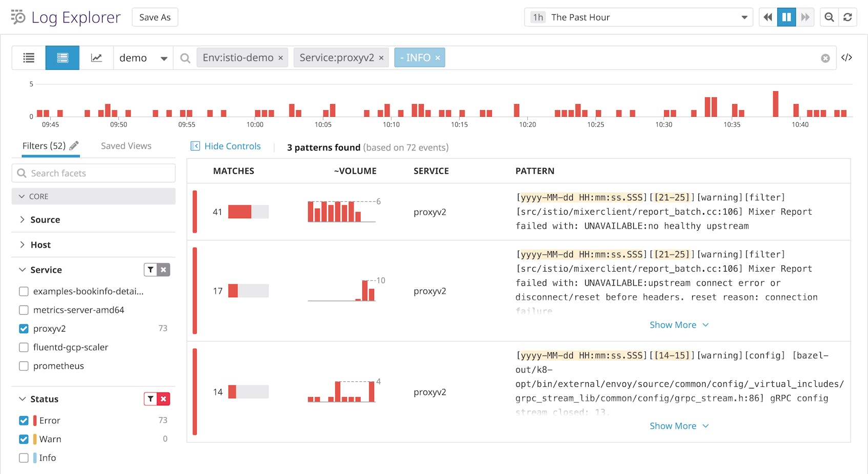Enable the prometheus service checkbox
This screenshot has height=474, width=868.
(24, 366)
